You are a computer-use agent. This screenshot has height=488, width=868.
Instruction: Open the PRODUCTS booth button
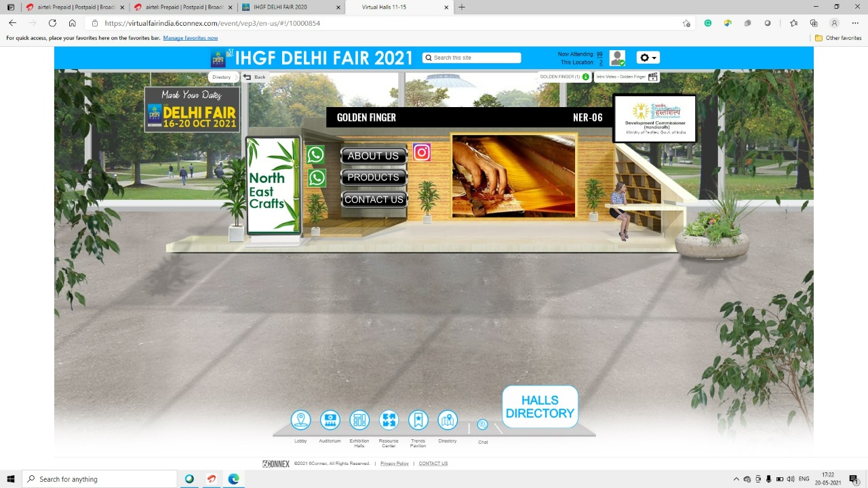[x=373, y=178]
